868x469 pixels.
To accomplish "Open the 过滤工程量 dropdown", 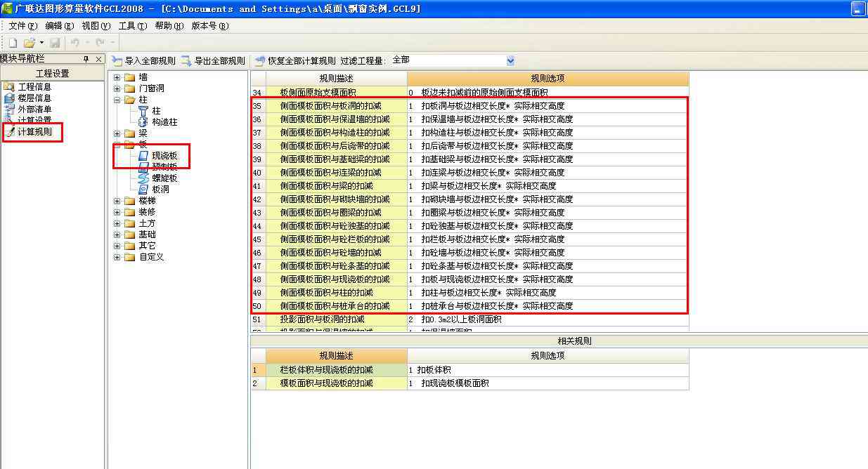I will tap(510, 61).
